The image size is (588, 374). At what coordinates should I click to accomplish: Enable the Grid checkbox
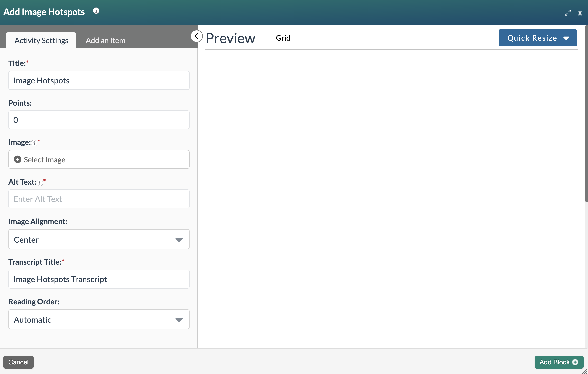click(267, 38)
